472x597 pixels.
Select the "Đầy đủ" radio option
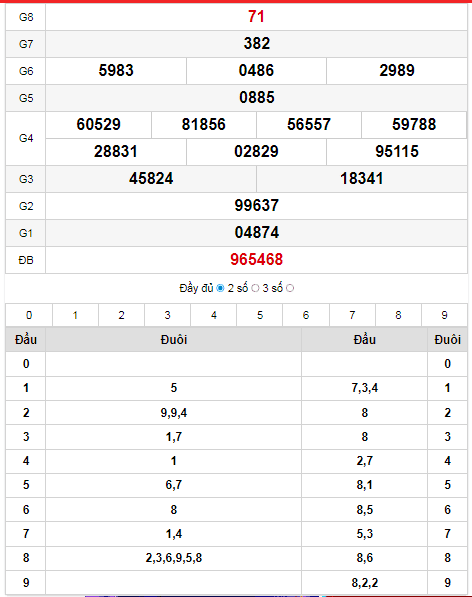(220, 289)
